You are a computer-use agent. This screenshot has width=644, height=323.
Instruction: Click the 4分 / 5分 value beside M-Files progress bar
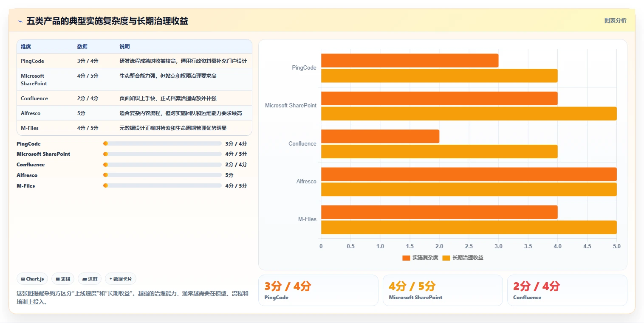click(236, 186)
